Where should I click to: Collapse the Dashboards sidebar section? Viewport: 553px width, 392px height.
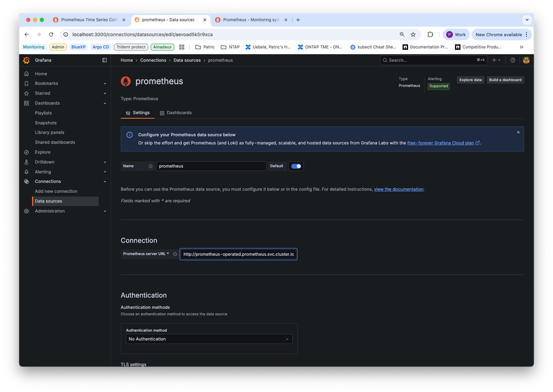105,103
